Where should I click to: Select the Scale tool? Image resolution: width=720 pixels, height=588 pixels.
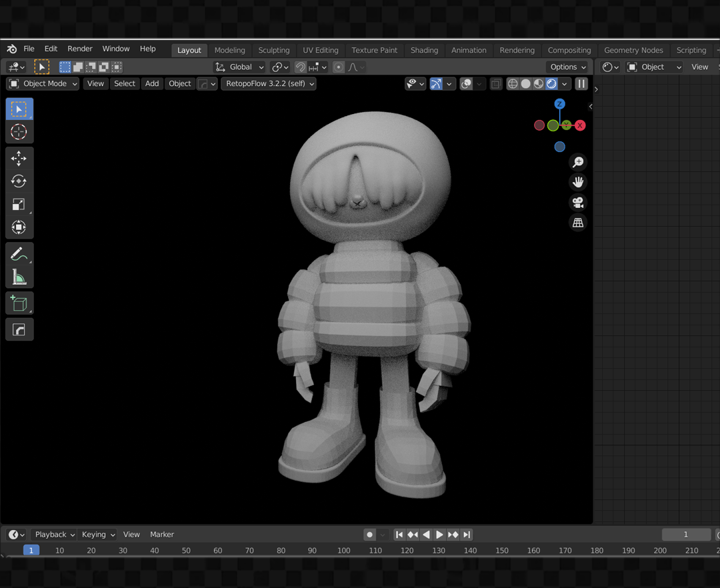(x=19, y=204)
